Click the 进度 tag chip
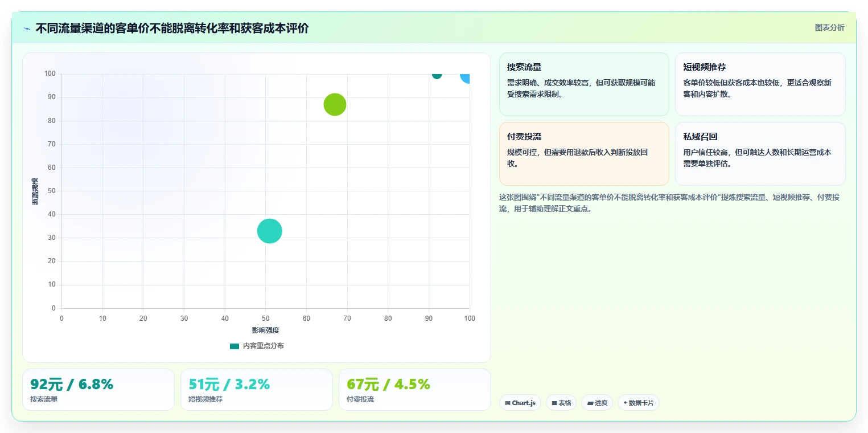868x433 pixels. 597,403
